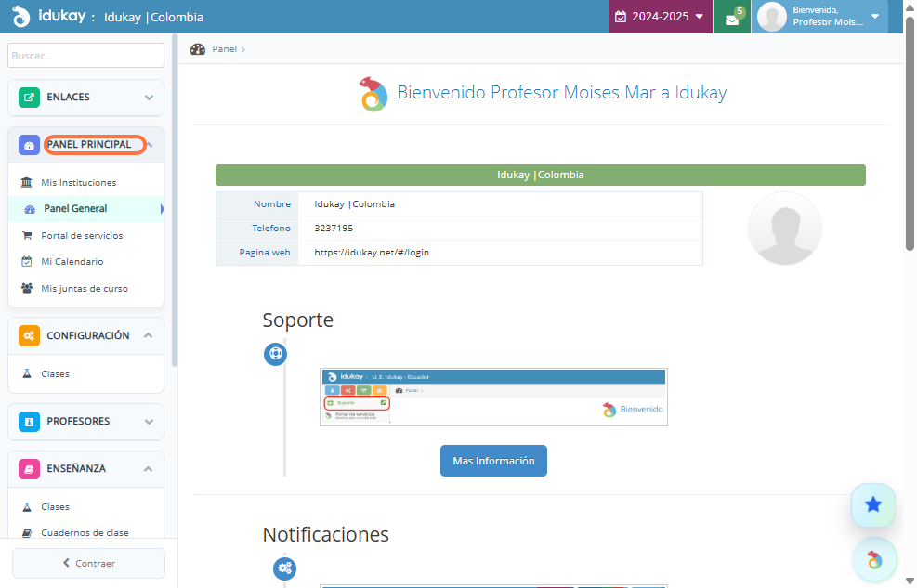The image size is (917, 588).
Task: Click the calendar icon beside 2024-2025
Action: 621,17
